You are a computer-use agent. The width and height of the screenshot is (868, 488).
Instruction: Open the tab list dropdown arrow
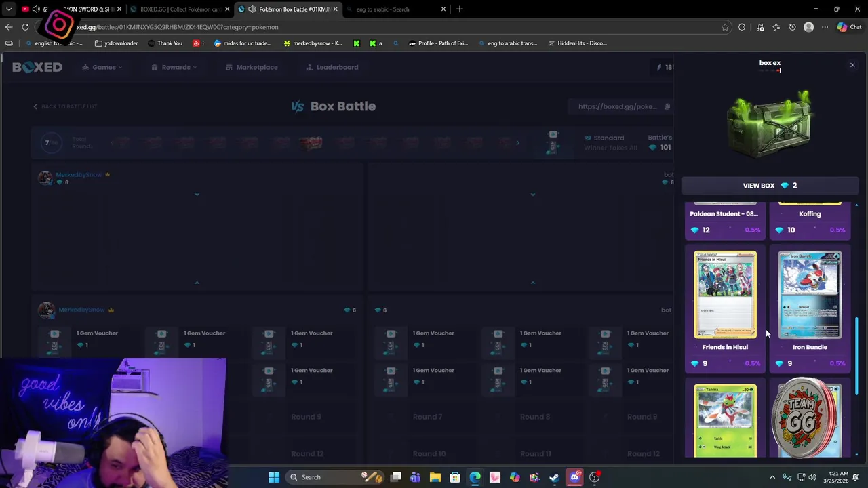[x=9, y=9]
